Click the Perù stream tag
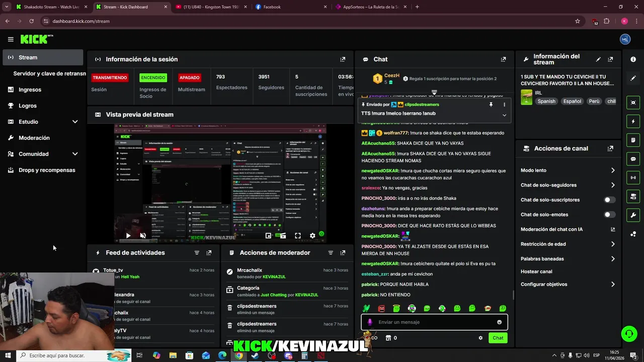Image resolution: width=644 pixels, height=362 pixels. click(594, 101)
